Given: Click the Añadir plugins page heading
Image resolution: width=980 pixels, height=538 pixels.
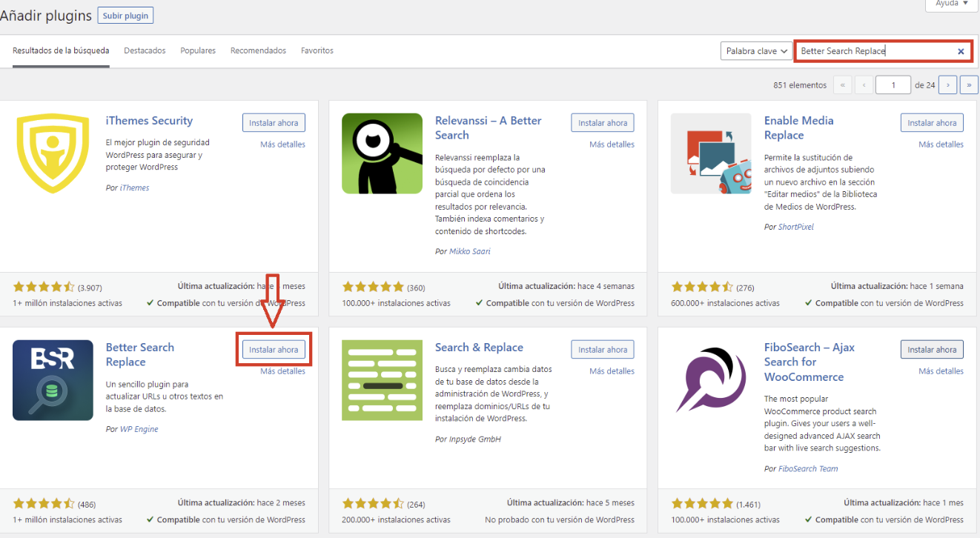Looking at the screenshot, I should (x=46, y=16).
